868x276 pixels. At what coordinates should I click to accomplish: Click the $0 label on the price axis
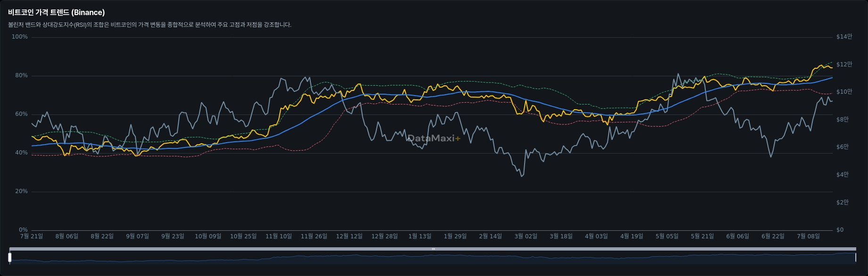pyautogui.click(x=840, y=230)
